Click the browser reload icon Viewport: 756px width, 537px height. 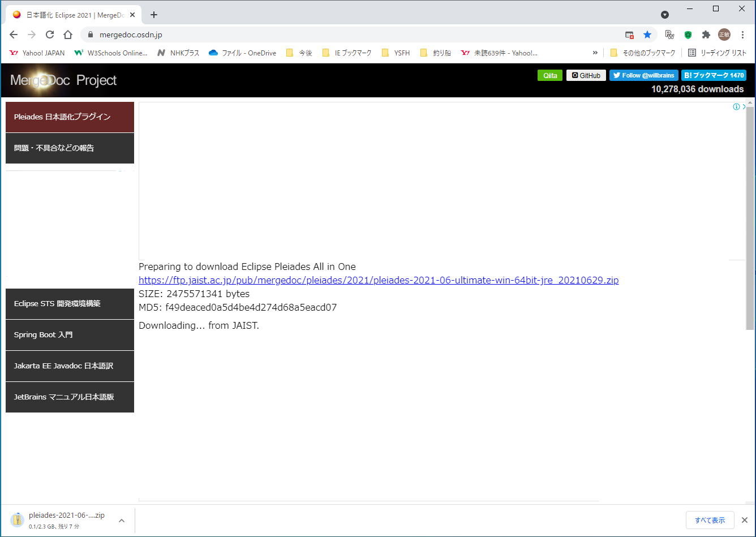(x=50, y=35)
